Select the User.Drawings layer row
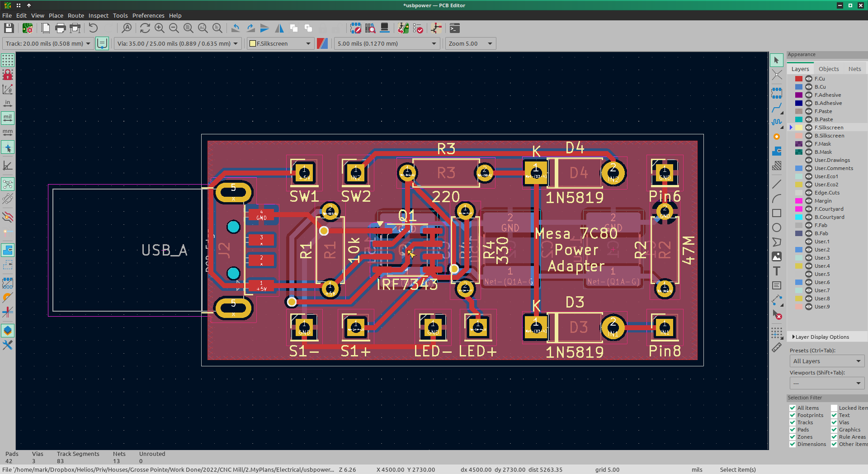This screenshot has width=868, height=474. coord(827,160)
